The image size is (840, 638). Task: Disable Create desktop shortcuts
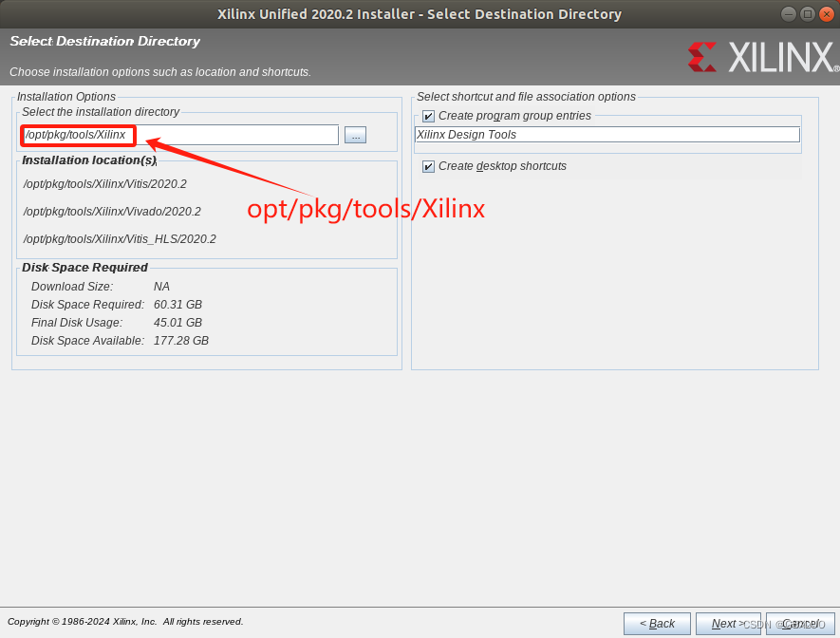click(x=427, y=166)
